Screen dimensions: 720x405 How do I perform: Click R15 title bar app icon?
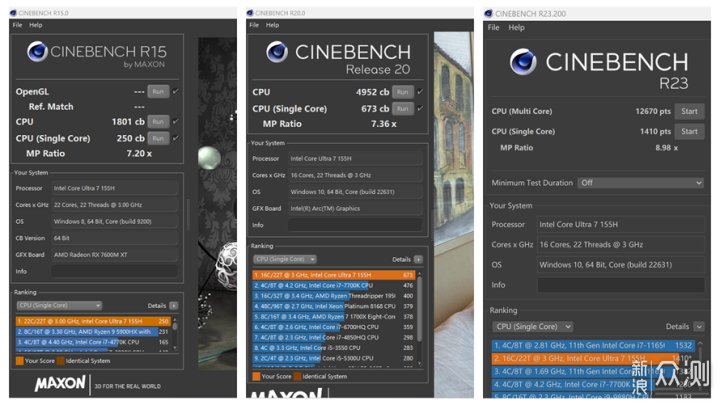tap(13, 13)
